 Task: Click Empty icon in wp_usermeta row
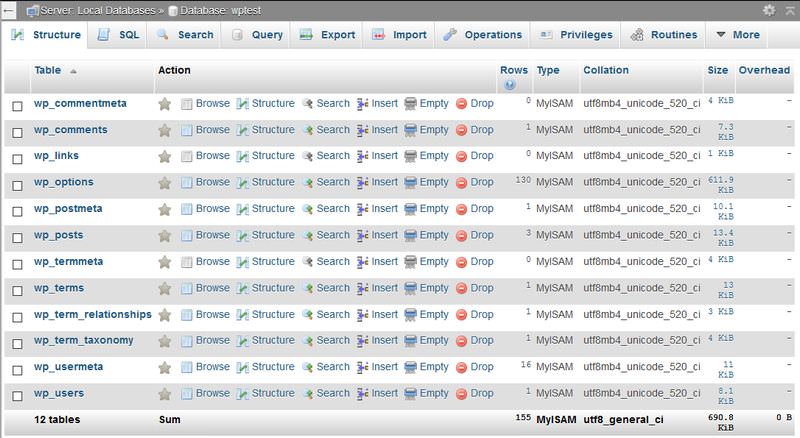click(410, 368)
